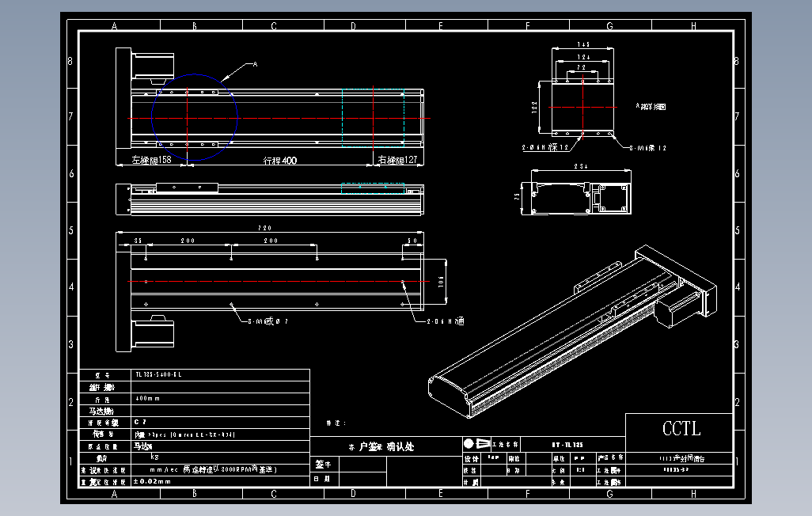Select the isometric 3D view of the actuator
Viewport: 812px width, 516px height.
point(573,332)
